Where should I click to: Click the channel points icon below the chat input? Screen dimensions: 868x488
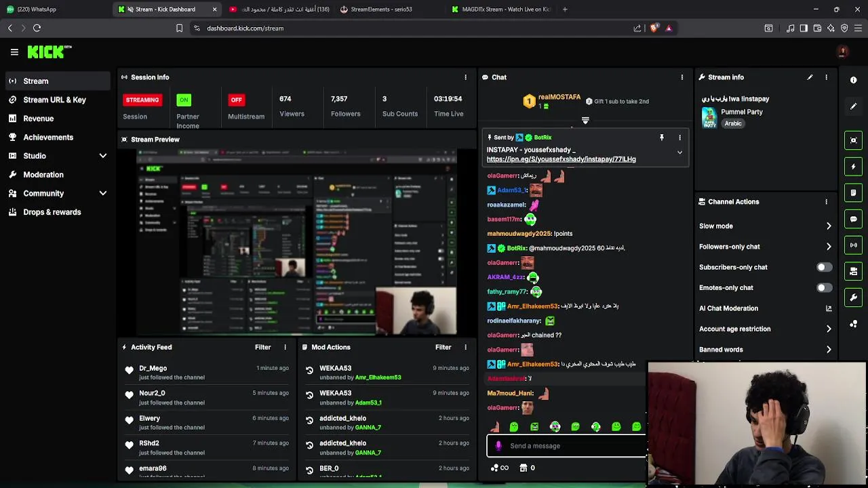point(494,468)
